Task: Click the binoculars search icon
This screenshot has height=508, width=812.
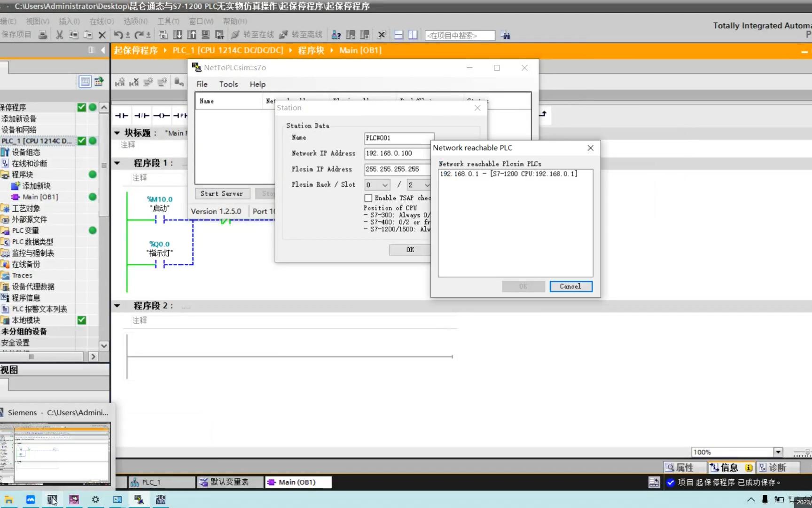Action: [x=506, y=35]
